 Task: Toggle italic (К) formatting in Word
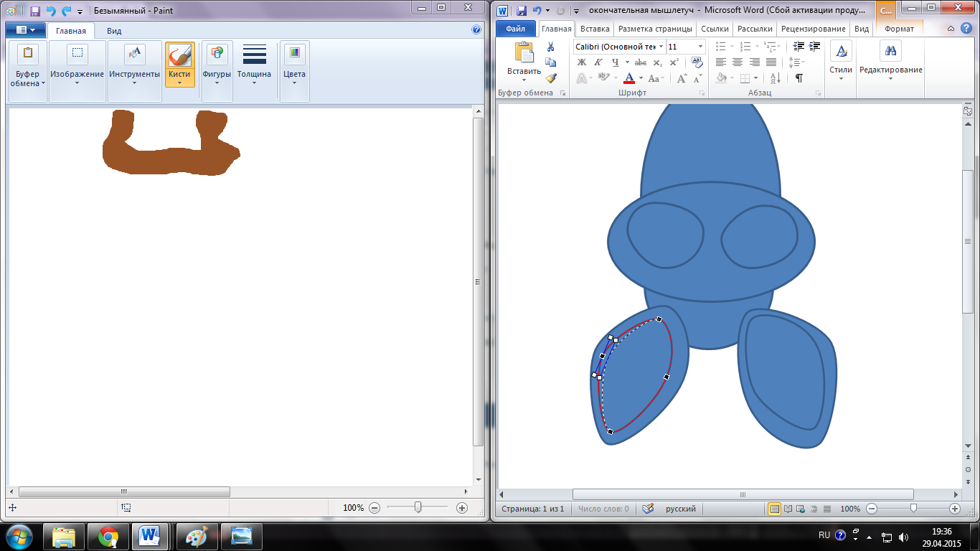click(x=599, y=62)
